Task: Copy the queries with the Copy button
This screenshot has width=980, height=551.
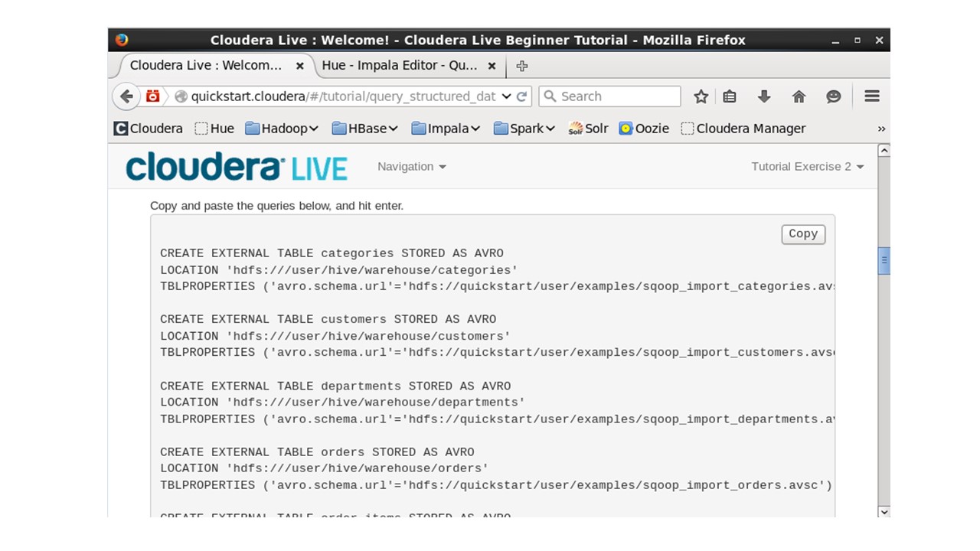Action: click(x=803, y=234)
